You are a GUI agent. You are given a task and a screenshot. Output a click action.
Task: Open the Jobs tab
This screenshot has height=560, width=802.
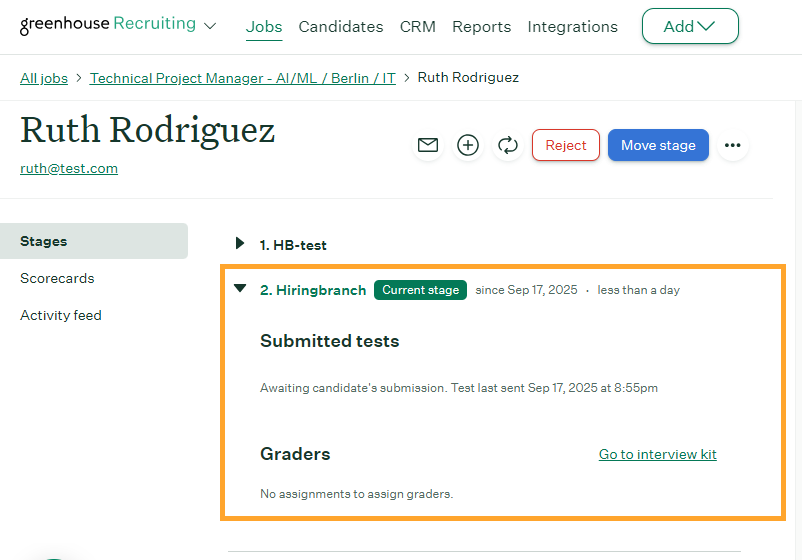pos(264,27)
